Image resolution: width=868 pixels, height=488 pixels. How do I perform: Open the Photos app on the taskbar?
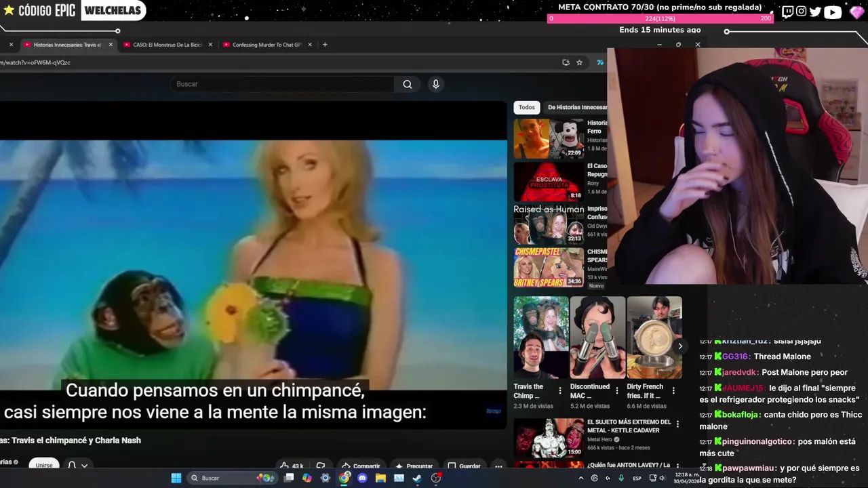(x=399, y=478)
